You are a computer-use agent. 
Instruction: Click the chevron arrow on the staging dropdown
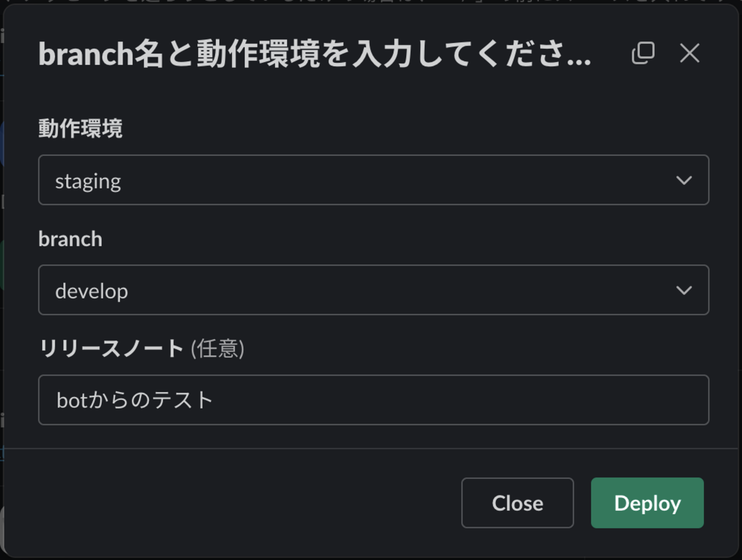[684, 180]
